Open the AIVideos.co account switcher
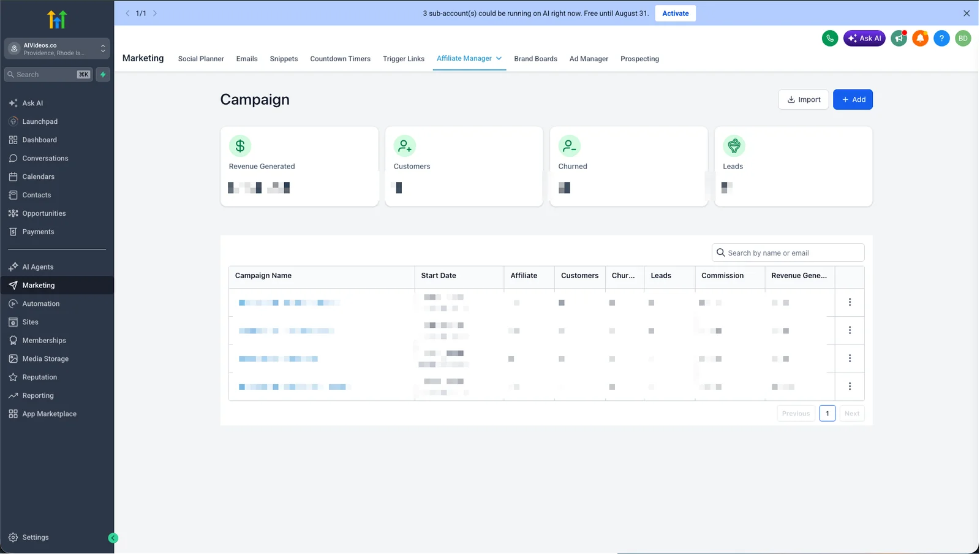 tap(57, 48)
